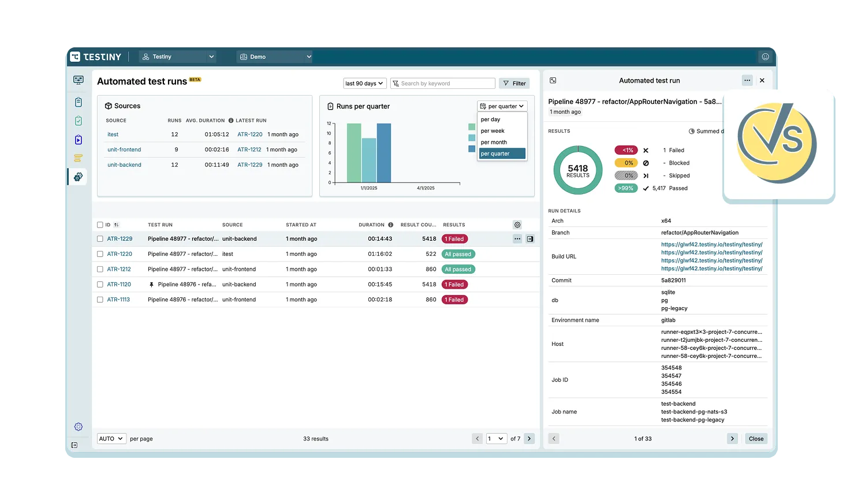Expand the Demo workspace dropdown
Screen dimensions: 843x504
(x=274, y=56)
